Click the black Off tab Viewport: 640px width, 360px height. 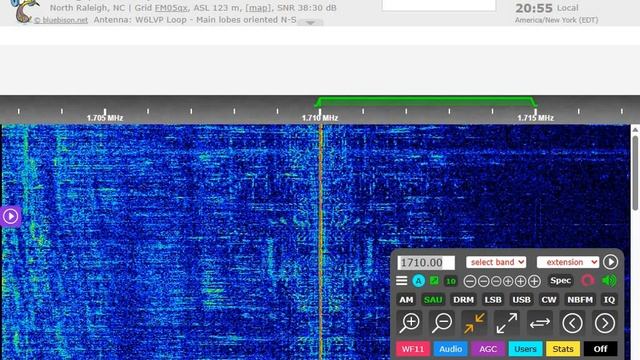click(x=600, y=349)
